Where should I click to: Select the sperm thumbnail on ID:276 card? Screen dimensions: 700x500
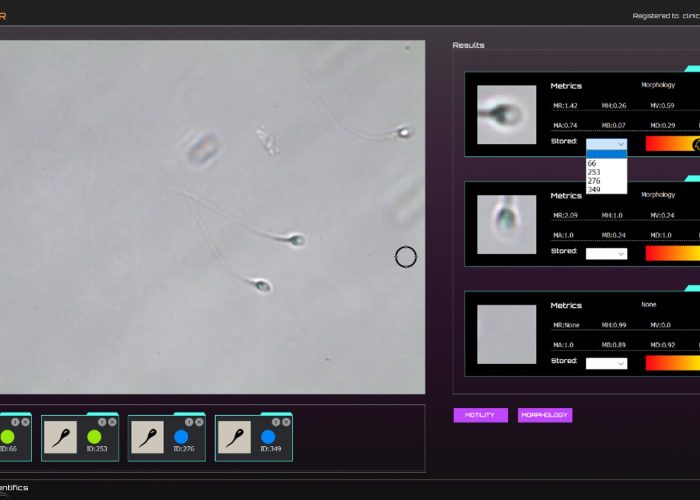click(147, 438)
